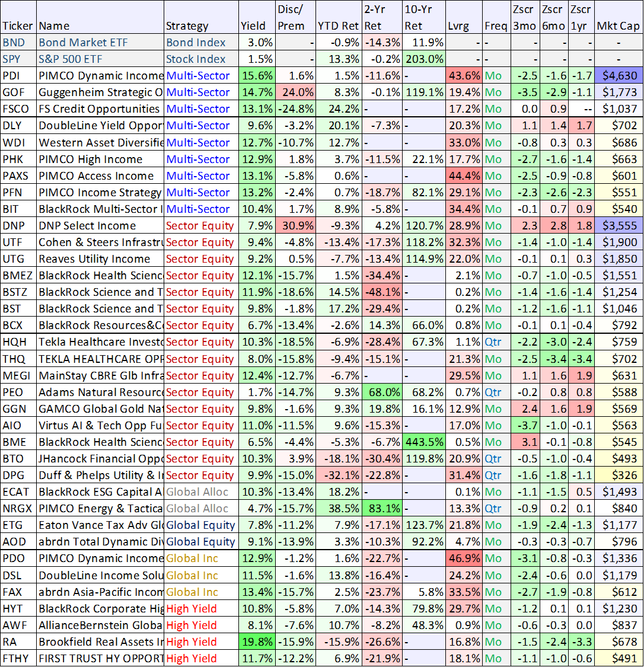Select Reaves Utility Income name cell
644x667 pixels.
point(100,258)
